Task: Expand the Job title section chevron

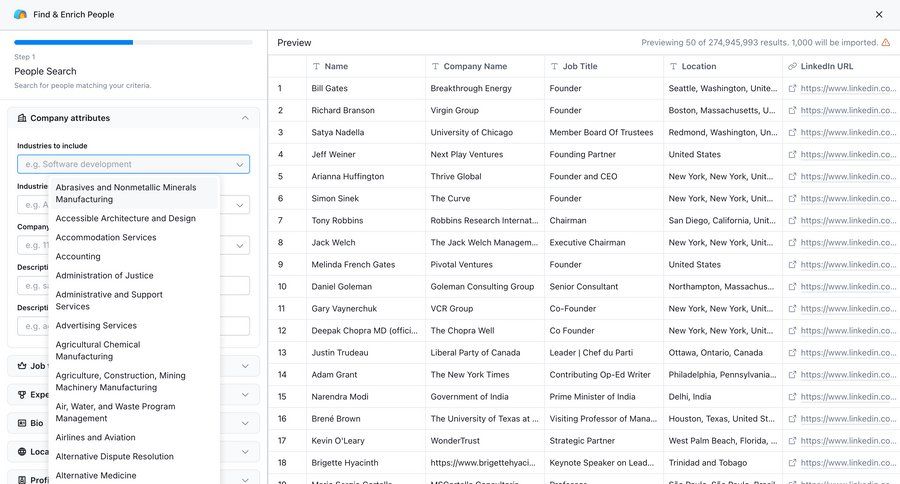Action: tap(245, 366)
